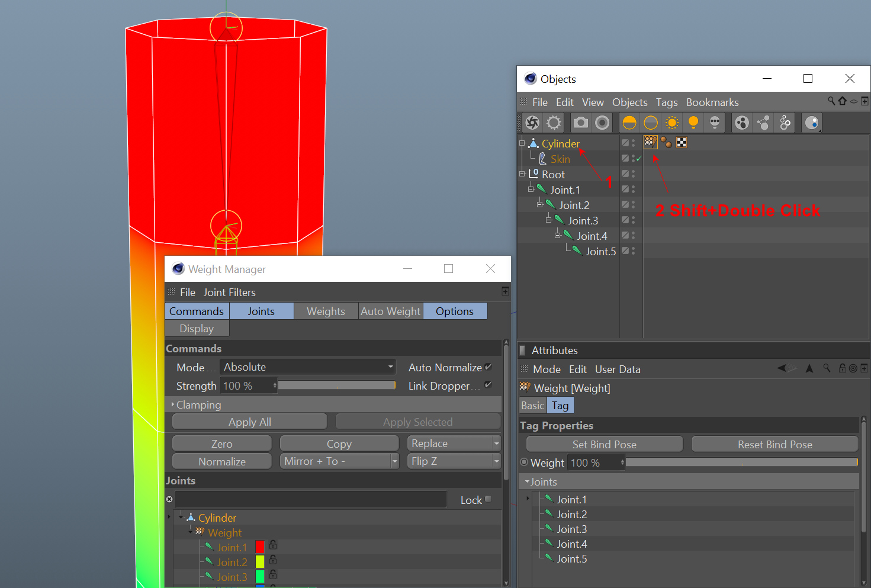Click the up arrow in Attributes panel
The image size is (871, 588).
tap(809, 368)
